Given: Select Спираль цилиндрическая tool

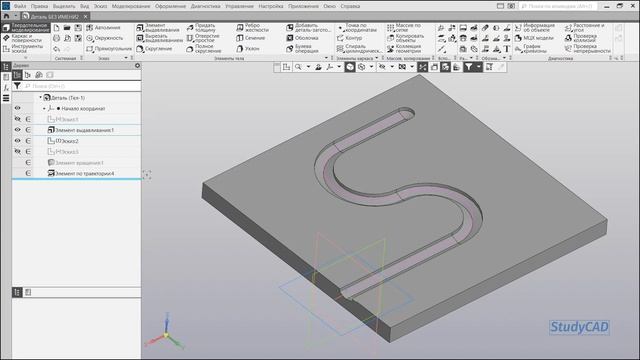Looking at the screenshot, I should point(359,49).
